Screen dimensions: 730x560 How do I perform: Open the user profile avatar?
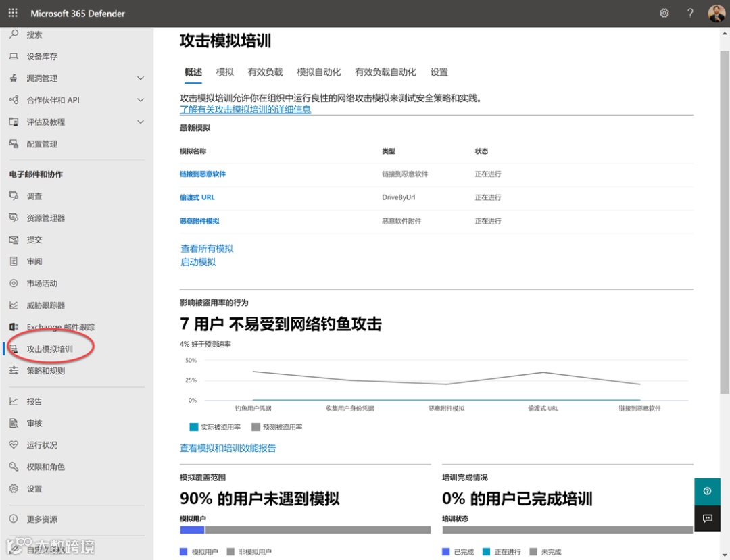coord(716,14)
